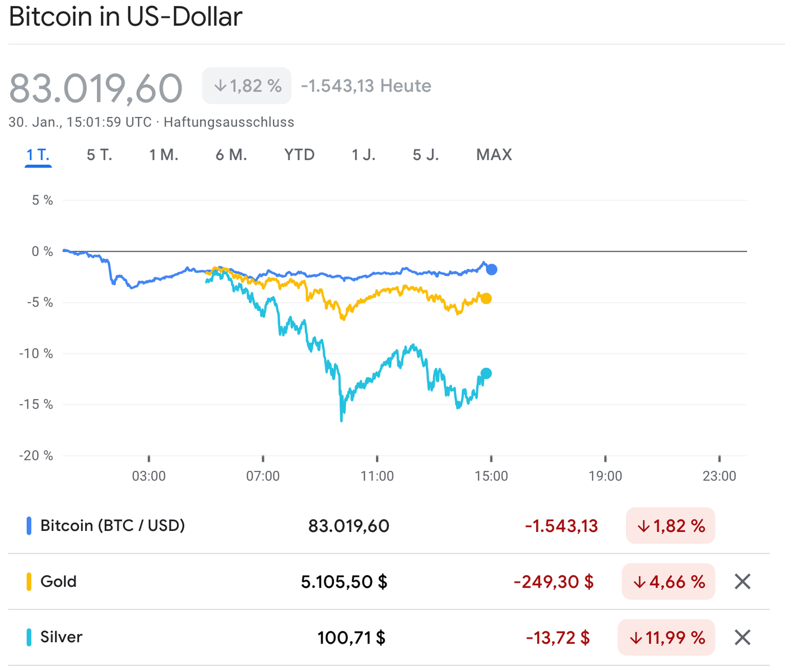Select the 1 T. time range tab
The height and width of the screenshot is (672, 785).
pos(38,155)
